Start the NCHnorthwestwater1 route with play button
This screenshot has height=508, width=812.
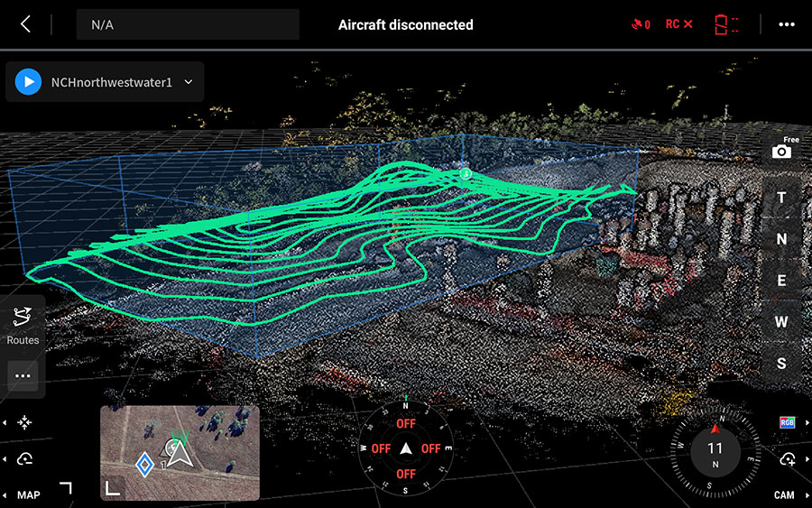[x=29, y=82]
